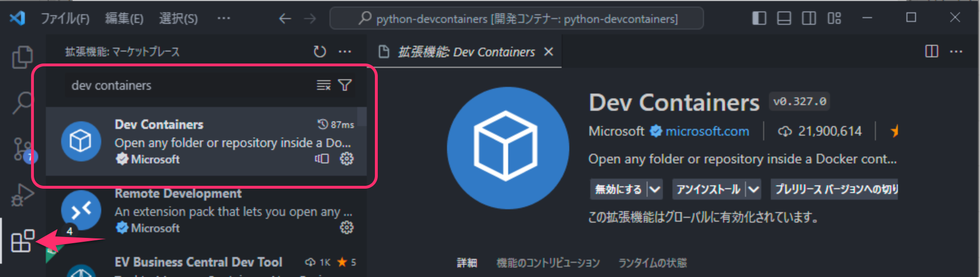Refresh the extensions marketplace list
The width and height of the screenshot is (980, 277).
click(320, 51)
